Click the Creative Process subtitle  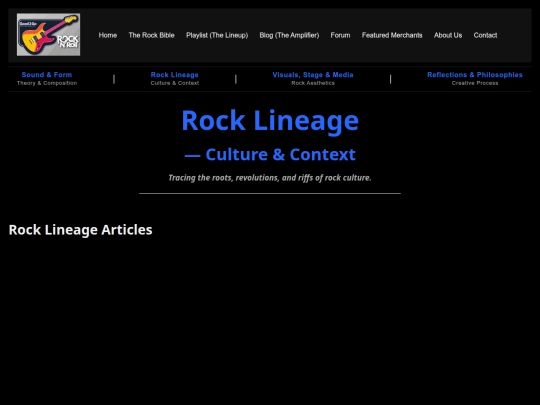point(475,83)
